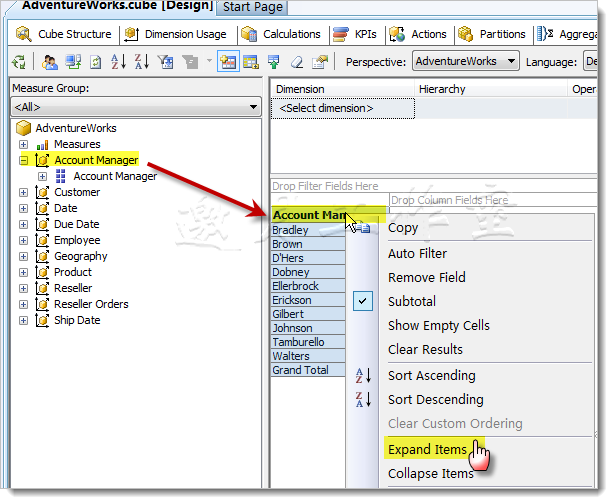Open the Language dropdown
This screenshot has height=504, width=613.
(590, 61)
